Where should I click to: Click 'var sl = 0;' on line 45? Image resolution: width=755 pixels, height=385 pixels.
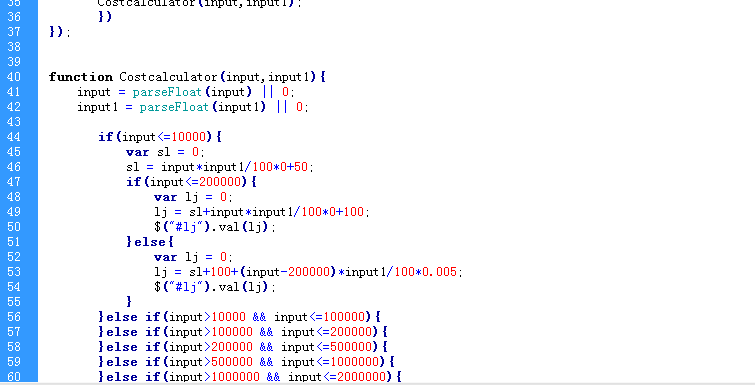[165, 152]
